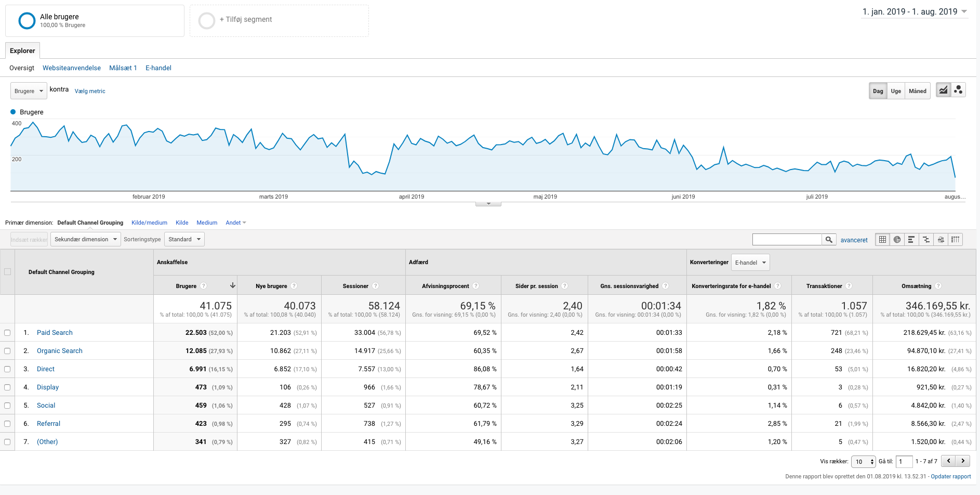The image size is (980, 495).
Task: Select the pivot table view icon
Action: click(955, 240)
